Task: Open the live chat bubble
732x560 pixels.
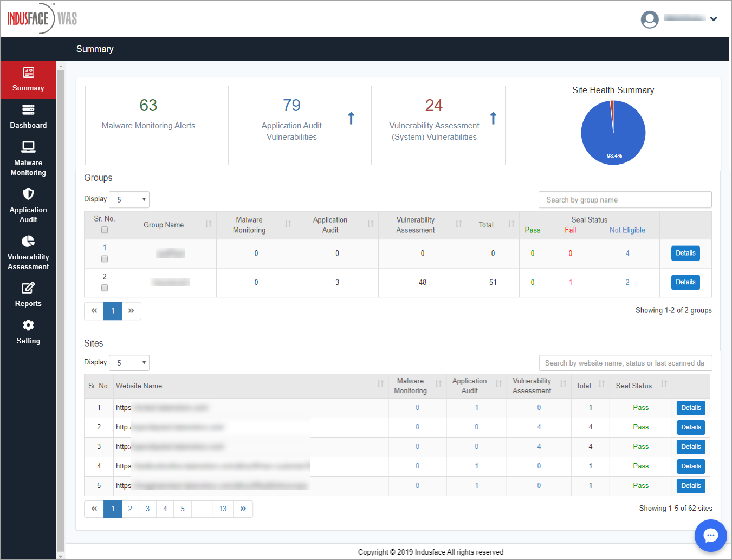Action: [711, 536]
